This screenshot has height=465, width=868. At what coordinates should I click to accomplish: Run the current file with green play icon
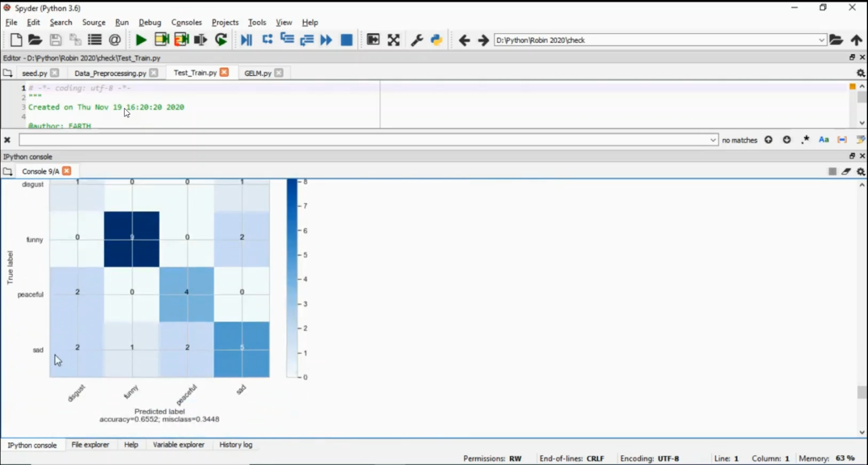click(x=141, y=40)
